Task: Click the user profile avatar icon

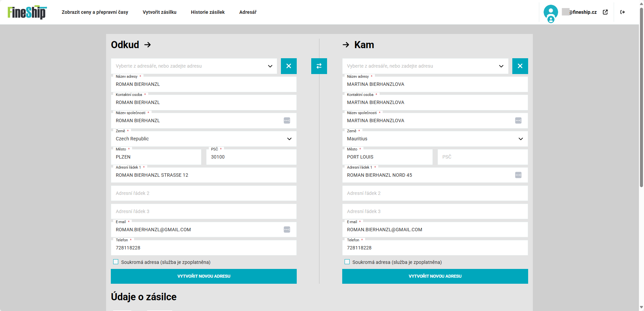Action: 550,12
